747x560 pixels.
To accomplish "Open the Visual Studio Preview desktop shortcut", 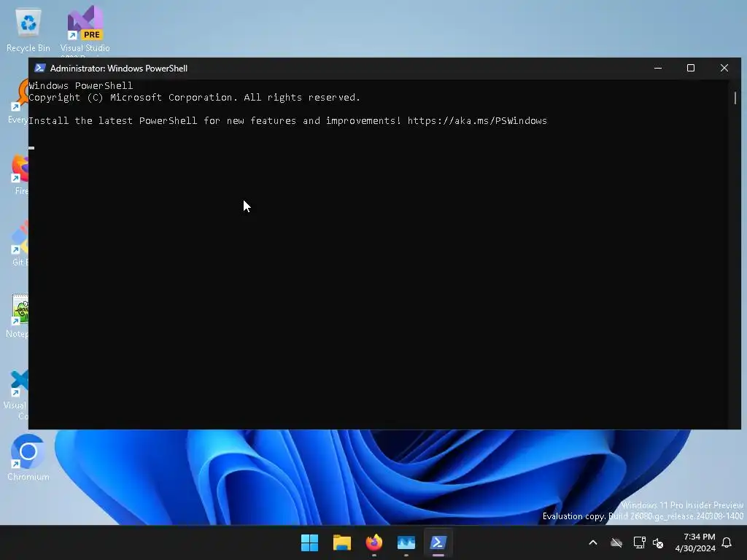I will (x=85, y=29).
